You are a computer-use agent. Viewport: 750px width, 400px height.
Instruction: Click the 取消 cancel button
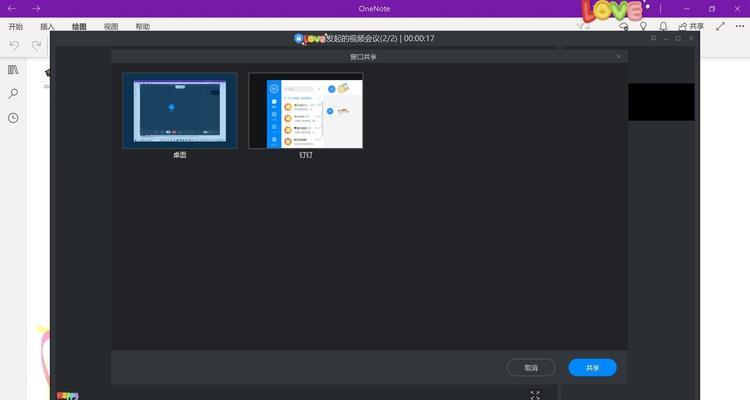pos(531,367)
